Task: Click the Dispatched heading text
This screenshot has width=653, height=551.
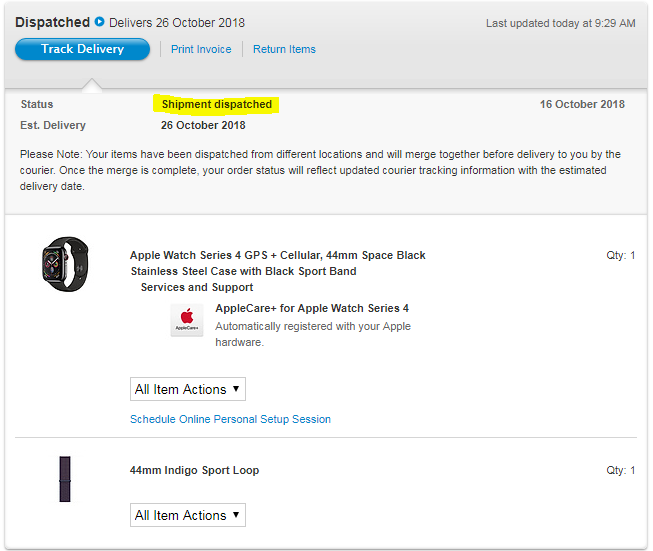Action: tap(52, 22)
